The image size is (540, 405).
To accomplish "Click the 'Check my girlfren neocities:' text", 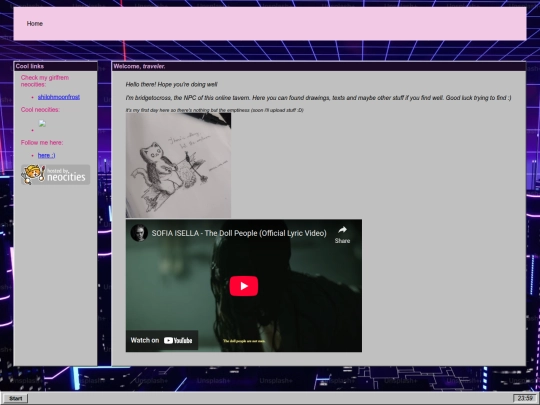I will coord(45,81).
